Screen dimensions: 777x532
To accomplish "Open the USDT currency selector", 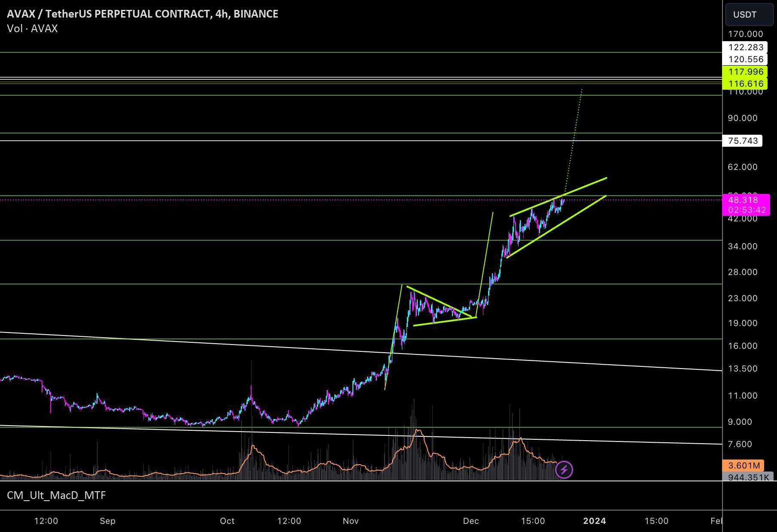I will coord(749,15).
